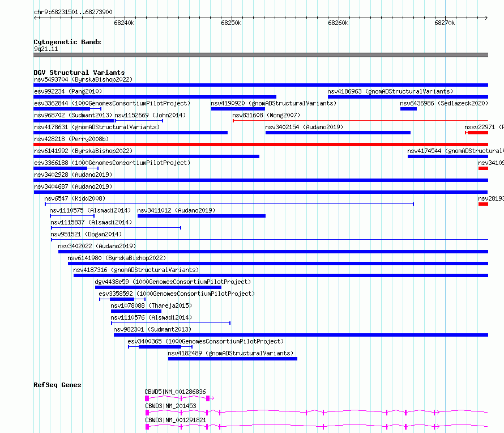The width and height of the screenshot is (504, 433).
Task: Select nsv6436986 (Sedlazeck2020) label
Action: tap(444, 103)
